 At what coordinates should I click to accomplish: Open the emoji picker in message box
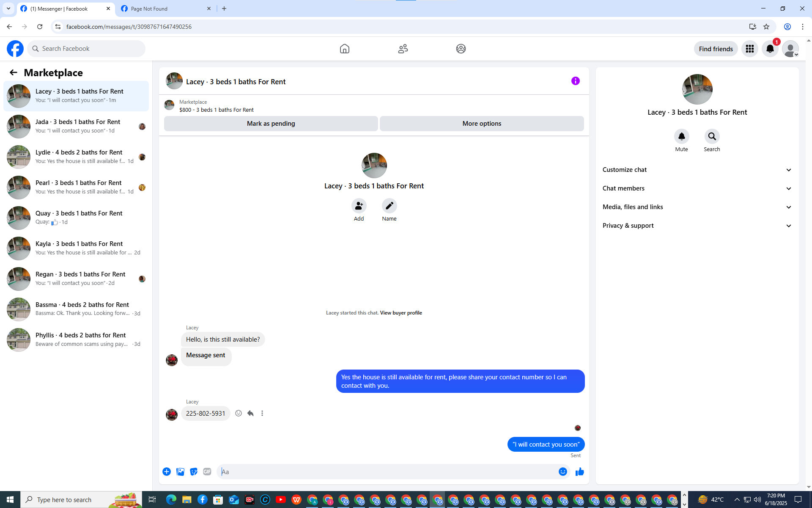[563, 472]
